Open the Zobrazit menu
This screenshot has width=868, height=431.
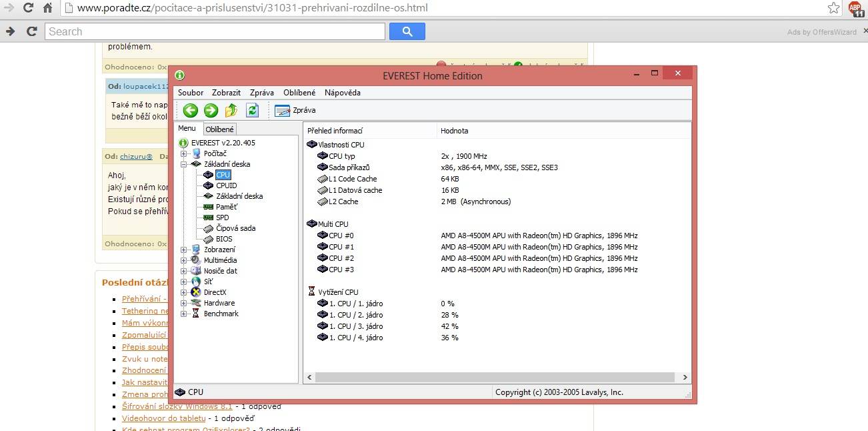point(227,93)
